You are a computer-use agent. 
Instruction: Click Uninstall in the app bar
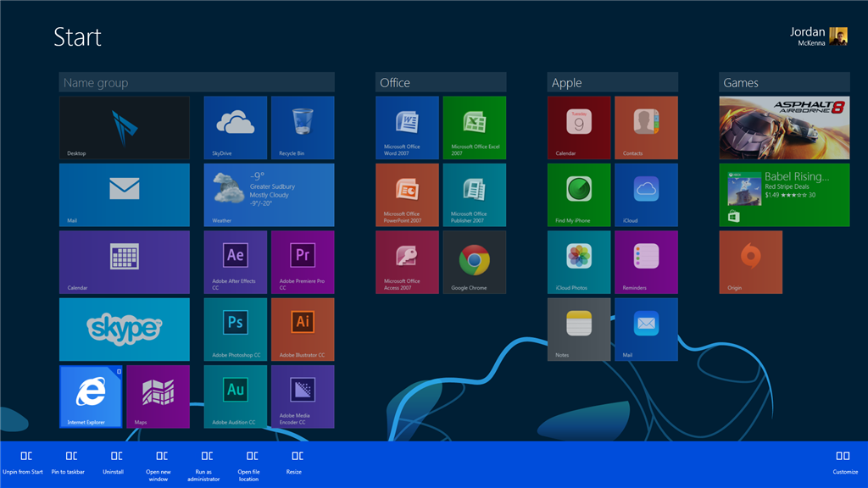114,463
